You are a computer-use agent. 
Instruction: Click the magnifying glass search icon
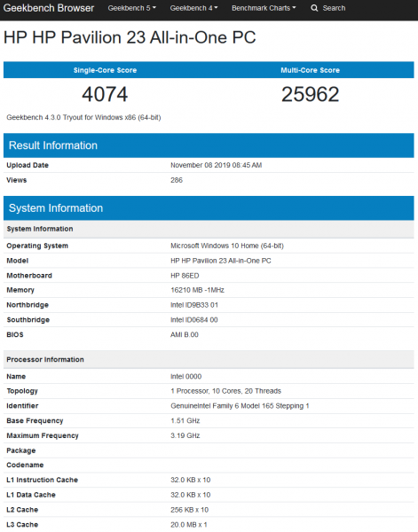click(x=314, y=8)
